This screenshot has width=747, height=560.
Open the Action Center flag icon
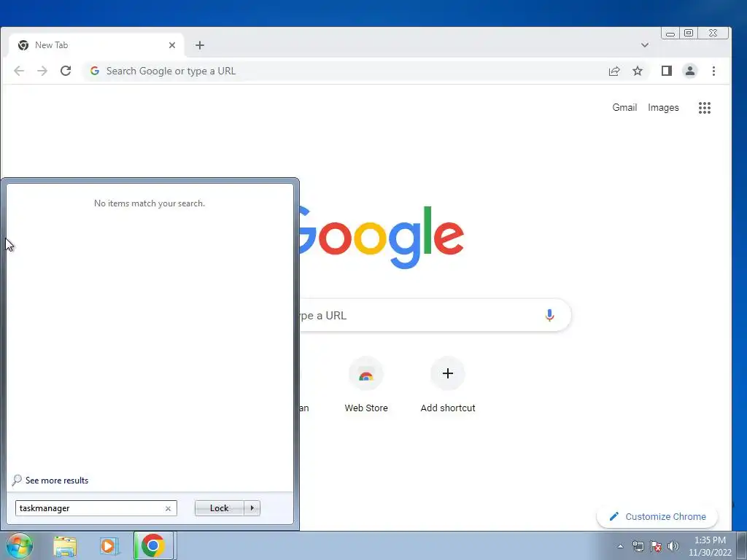(x=656, y=546)
